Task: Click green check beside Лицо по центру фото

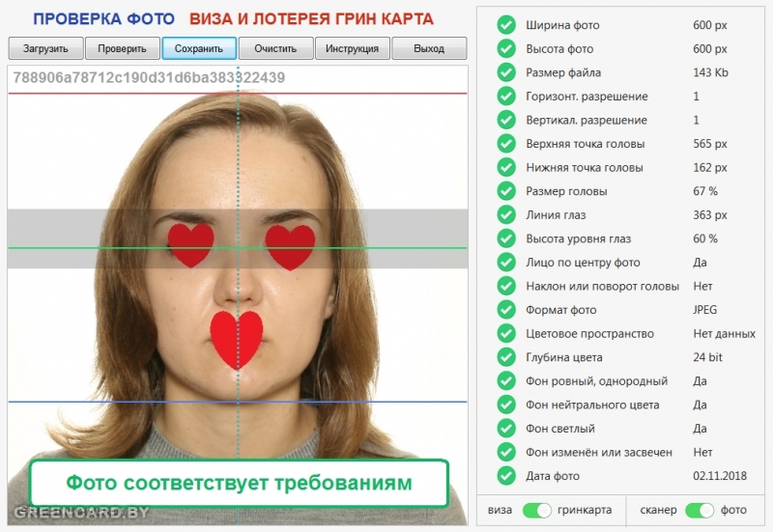Action: pyautogui.click(x=506, y=262)
